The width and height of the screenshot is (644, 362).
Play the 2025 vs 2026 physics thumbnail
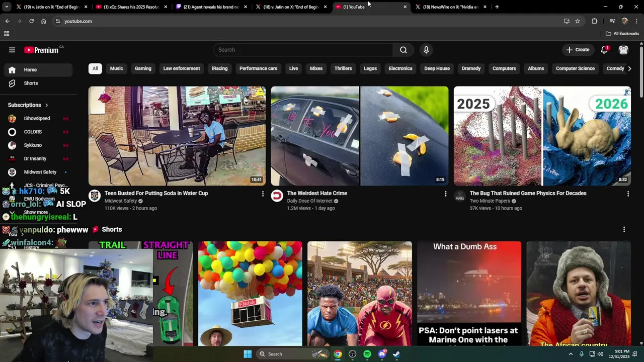coord(542,136)
